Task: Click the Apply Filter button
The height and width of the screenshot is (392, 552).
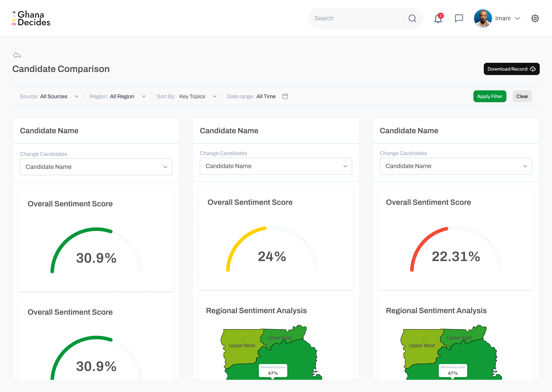Action: pos(490,96)
